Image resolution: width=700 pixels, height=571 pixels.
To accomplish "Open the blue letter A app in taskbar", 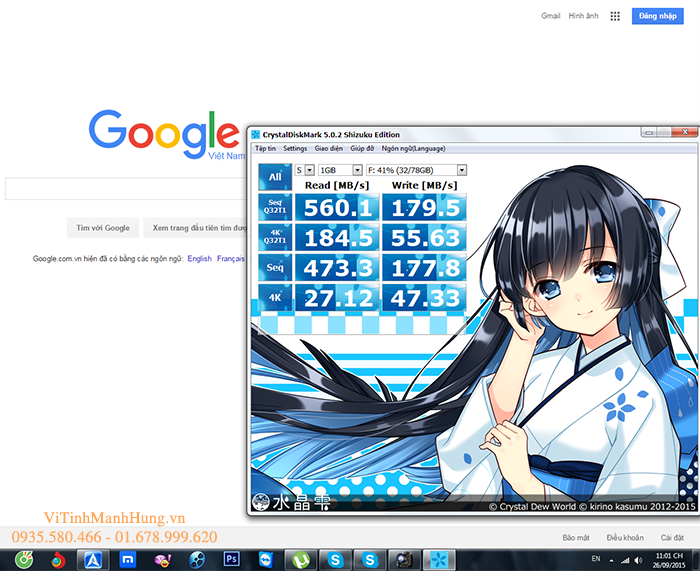I will (x=93, y=560).
